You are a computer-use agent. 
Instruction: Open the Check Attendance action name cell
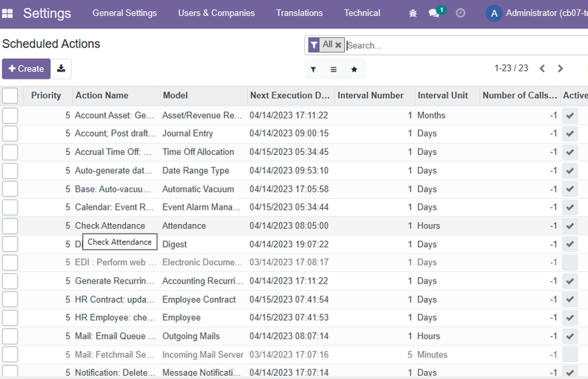tap(110, 226)
